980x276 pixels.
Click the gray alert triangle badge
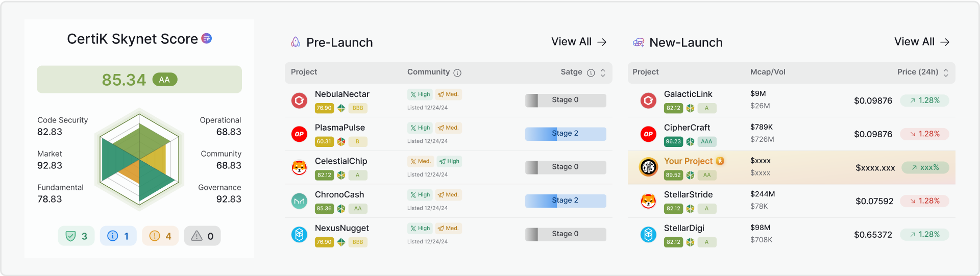coord(202,236)
